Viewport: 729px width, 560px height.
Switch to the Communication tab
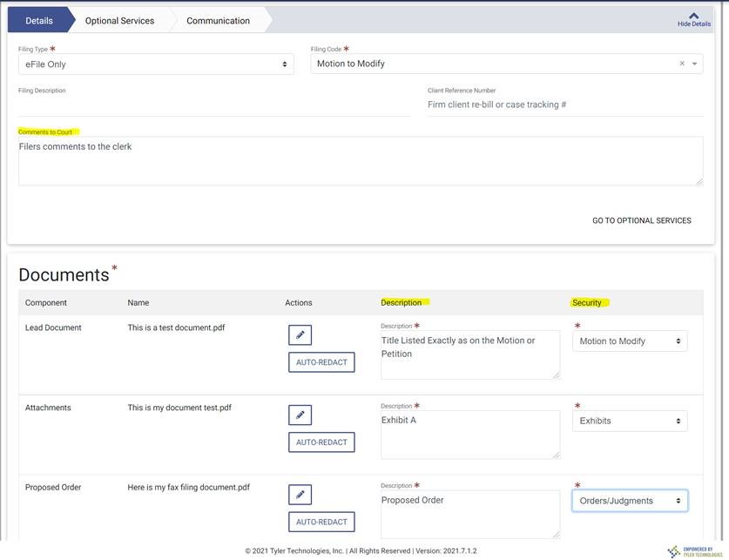[218, 20]
